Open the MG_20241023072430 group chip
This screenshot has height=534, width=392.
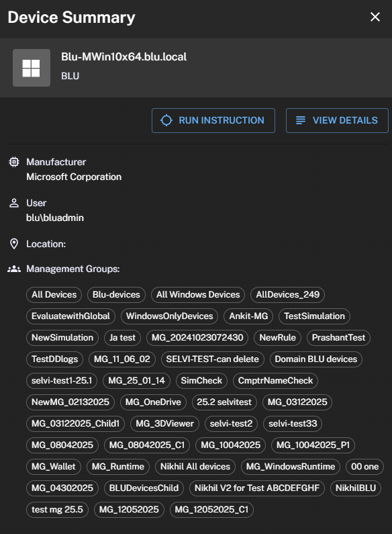197,337
